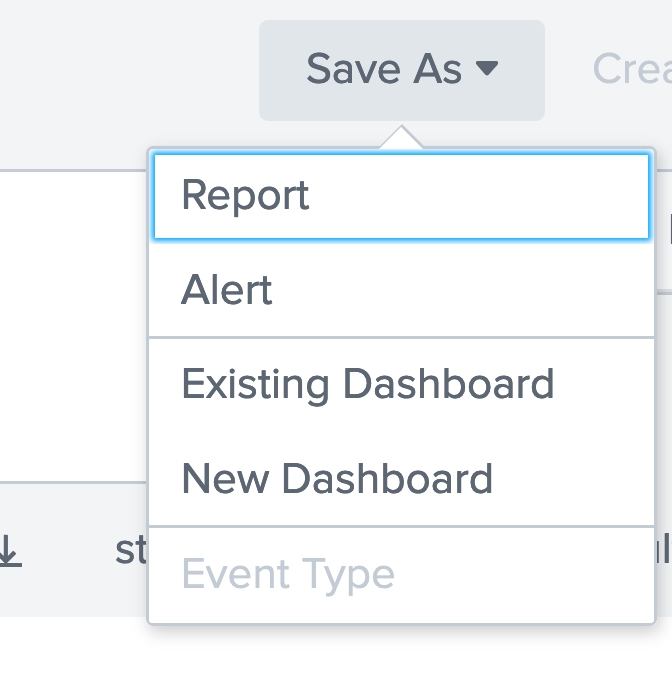Click the greyed-out Event Type item
The width and height of the screenshot is (672, 690).
288,574
